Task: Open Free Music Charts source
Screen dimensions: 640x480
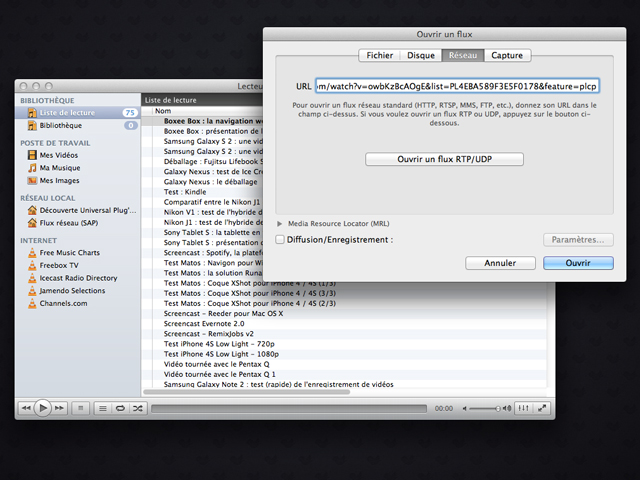Action: tap(63, 253)
